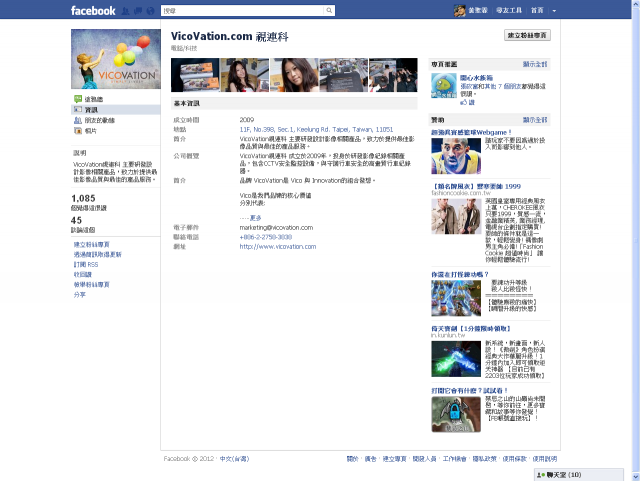This screenshot has width=640, height=481.
Task: Click the scrollbar down arrow
Action: tap(636, 477)
